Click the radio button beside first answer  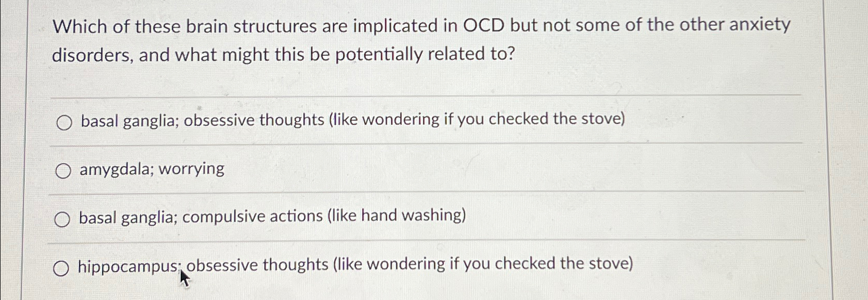pyautogui.click(x=63, y=122)
